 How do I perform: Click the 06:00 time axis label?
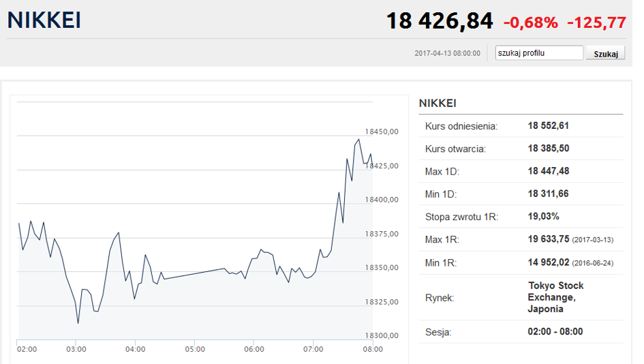[x=254, y=349]
